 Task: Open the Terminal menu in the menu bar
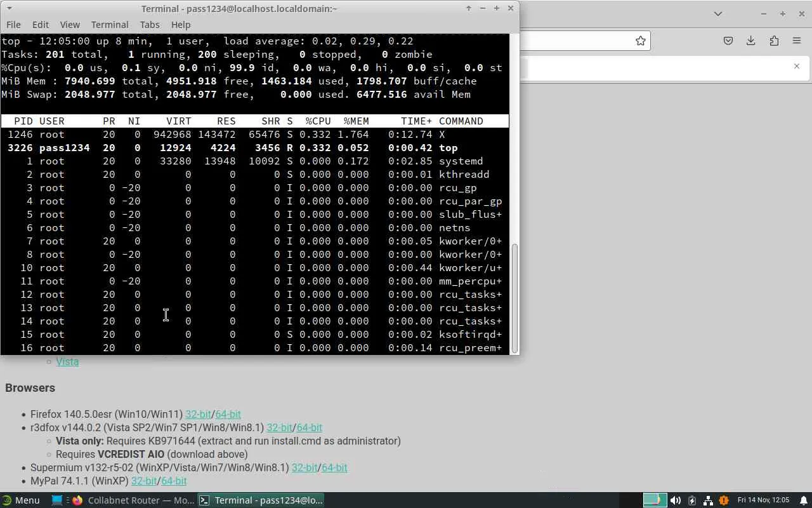(x=110, y=24)
